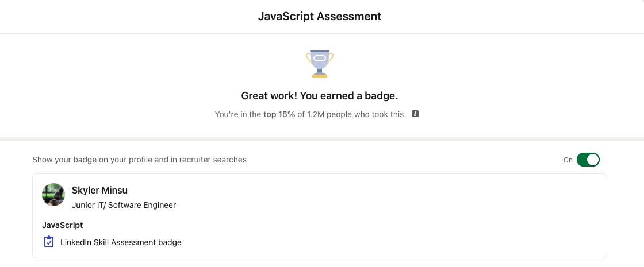Open Skyler Minsu's profile photo
The width and height of the screenshot is (644, 267).
(53, 195)
